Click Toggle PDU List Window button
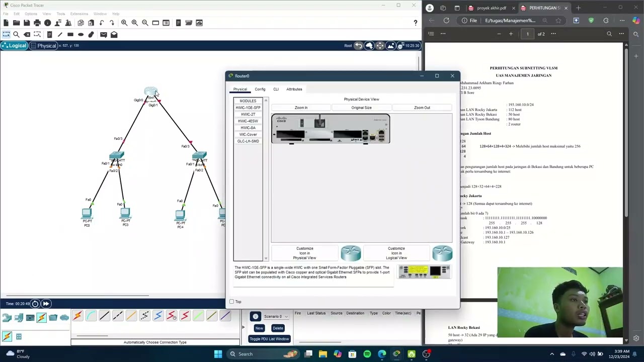 pyautogui.click(x=269, y=339)
